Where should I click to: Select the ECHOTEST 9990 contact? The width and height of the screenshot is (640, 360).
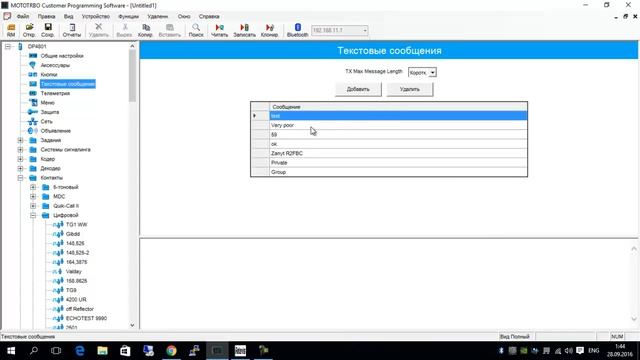[86, 318]
